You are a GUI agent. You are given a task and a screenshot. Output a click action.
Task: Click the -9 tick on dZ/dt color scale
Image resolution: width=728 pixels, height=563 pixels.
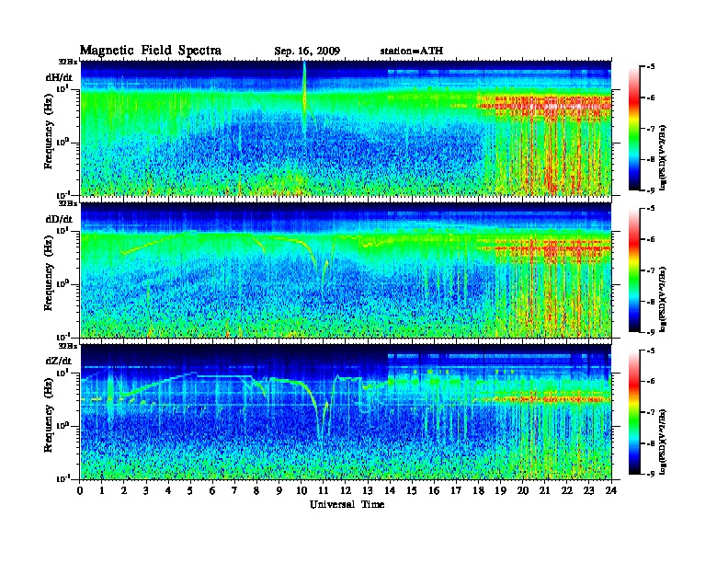point(651,475)
